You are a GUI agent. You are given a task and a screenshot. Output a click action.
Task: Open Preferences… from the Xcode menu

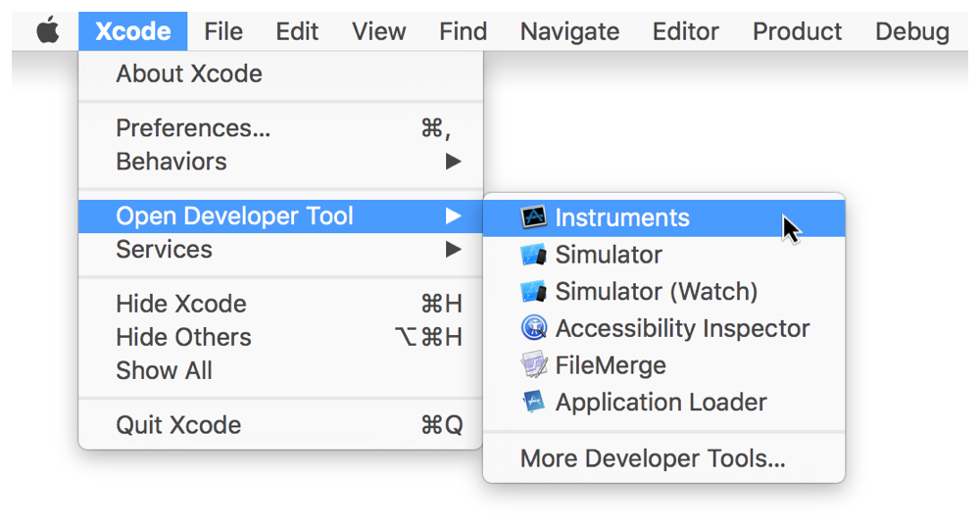click(x=193, y=128)
